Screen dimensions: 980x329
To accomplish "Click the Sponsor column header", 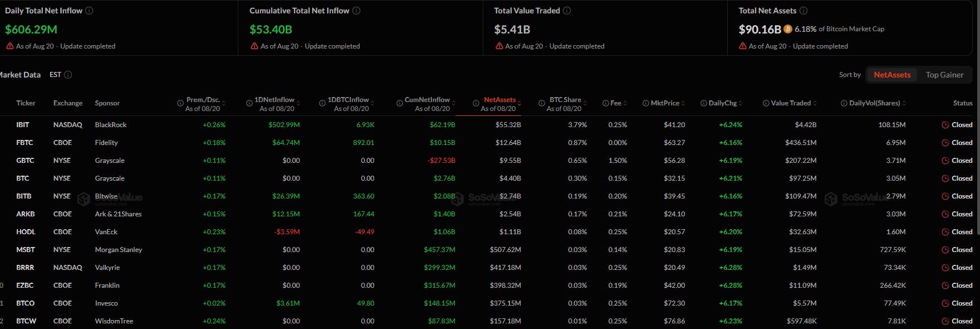I will pyautogui.click(x=107, y=103).
